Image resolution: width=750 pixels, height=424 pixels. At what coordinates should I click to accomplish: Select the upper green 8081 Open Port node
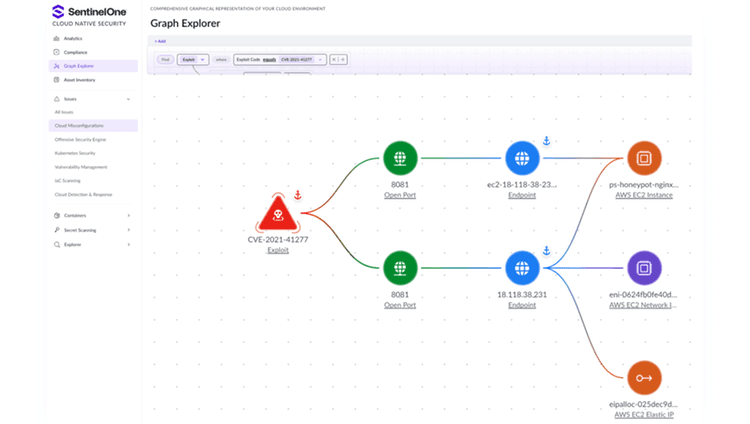(x=400, y=158)
